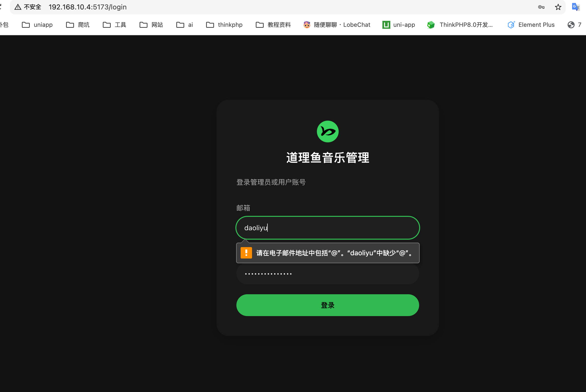The image size is (586, 392).
Task: Open the LobeChat bookmark
Action: [337, 25]
